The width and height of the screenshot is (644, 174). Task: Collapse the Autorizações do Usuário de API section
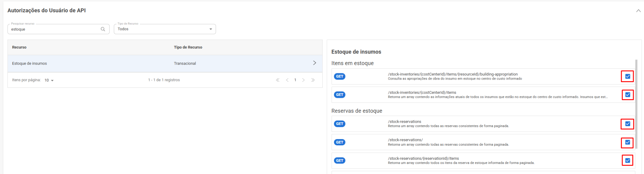pos(638,11)
